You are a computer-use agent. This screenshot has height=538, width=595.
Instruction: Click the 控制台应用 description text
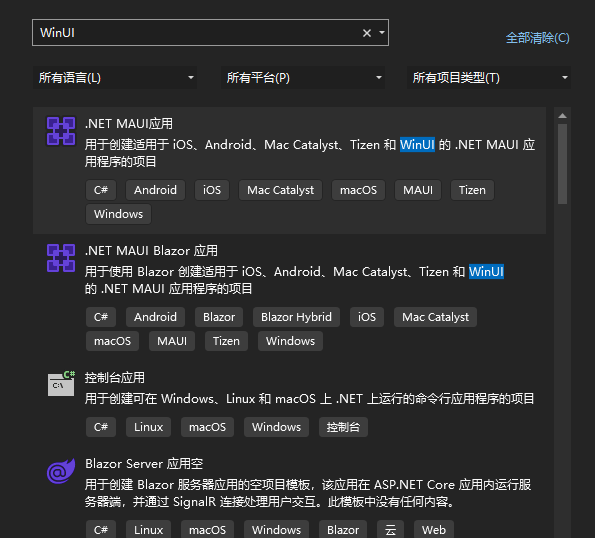click(310, 399)
